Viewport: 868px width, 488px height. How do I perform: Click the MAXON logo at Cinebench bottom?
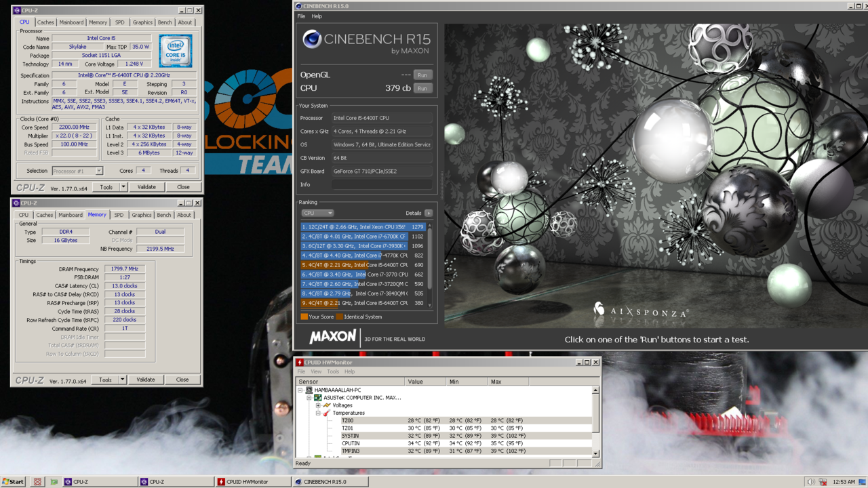click(332, 337)
